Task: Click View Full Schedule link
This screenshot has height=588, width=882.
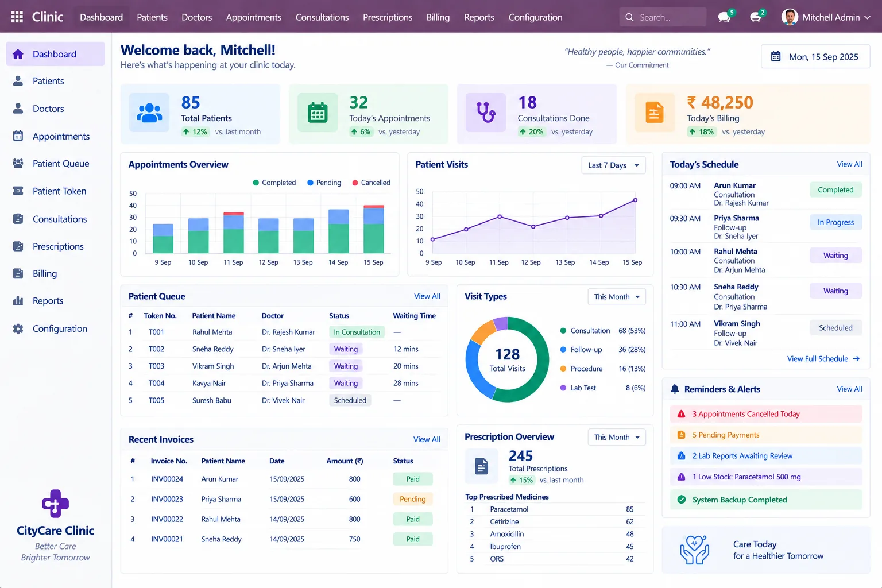Action: (823, 359)
